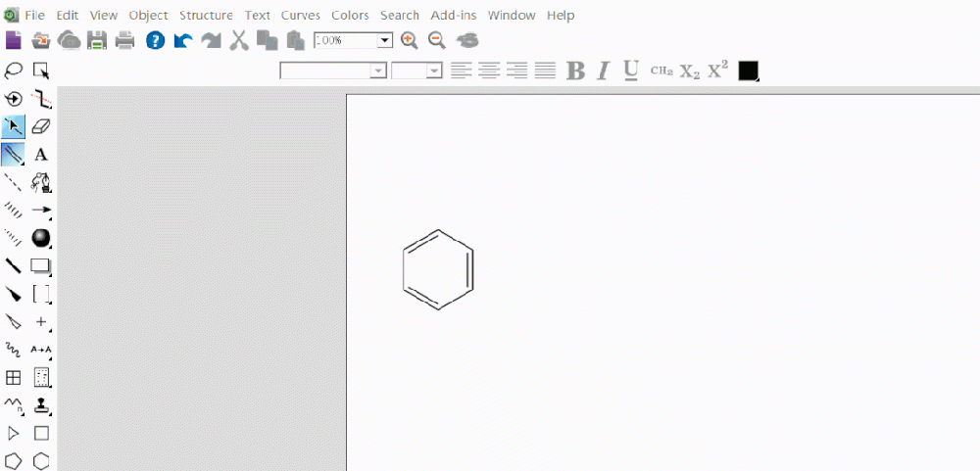Open the font name dropdown

pos(378,71)
